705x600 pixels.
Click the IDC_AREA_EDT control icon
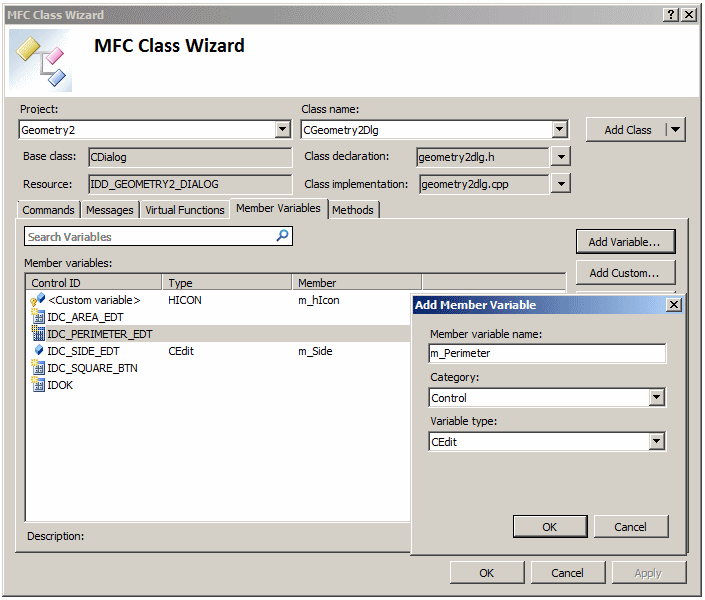click(x=38, y=317)
